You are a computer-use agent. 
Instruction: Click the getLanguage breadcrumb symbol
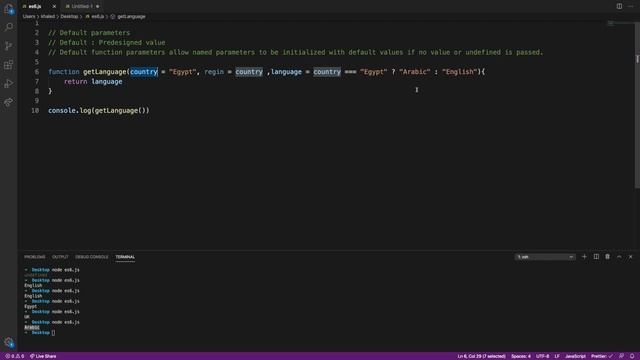point(128,17)
